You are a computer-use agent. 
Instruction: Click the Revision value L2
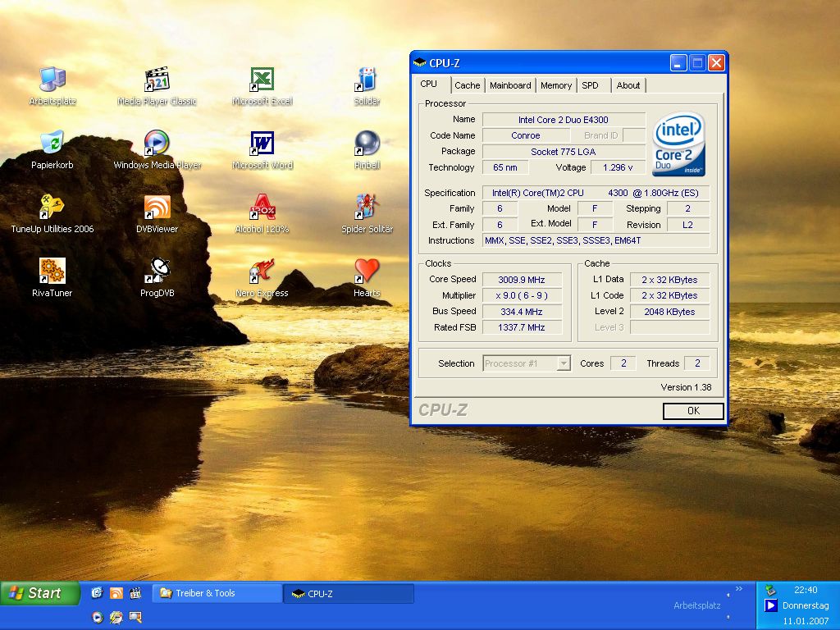coord(688,225)
